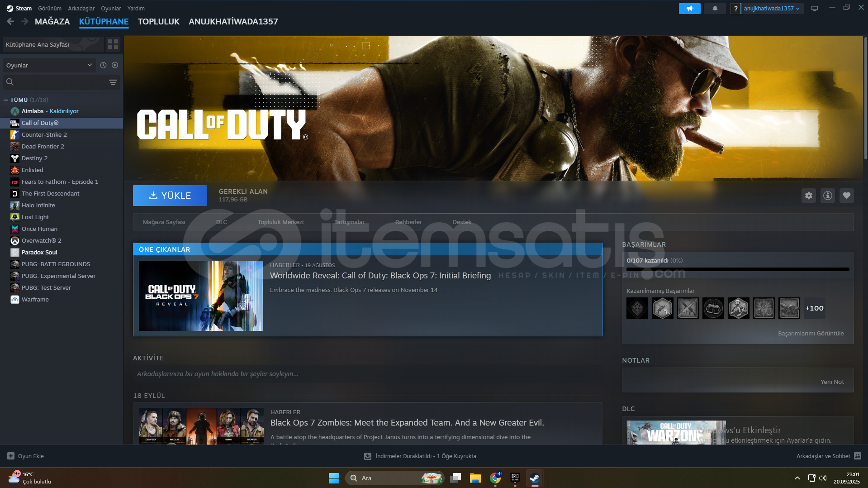This screenshot has height=488, width=868.
Task: Open Task View on taskbar
Action: point(455,478)
